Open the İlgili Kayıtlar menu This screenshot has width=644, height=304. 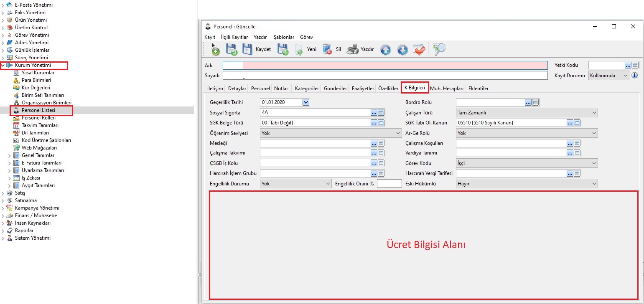click(x=234, y=37)
